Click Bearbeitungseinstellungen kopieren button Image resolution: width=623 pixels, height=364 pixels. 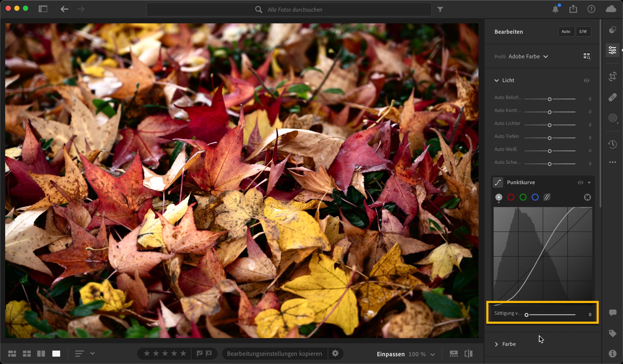275,354
